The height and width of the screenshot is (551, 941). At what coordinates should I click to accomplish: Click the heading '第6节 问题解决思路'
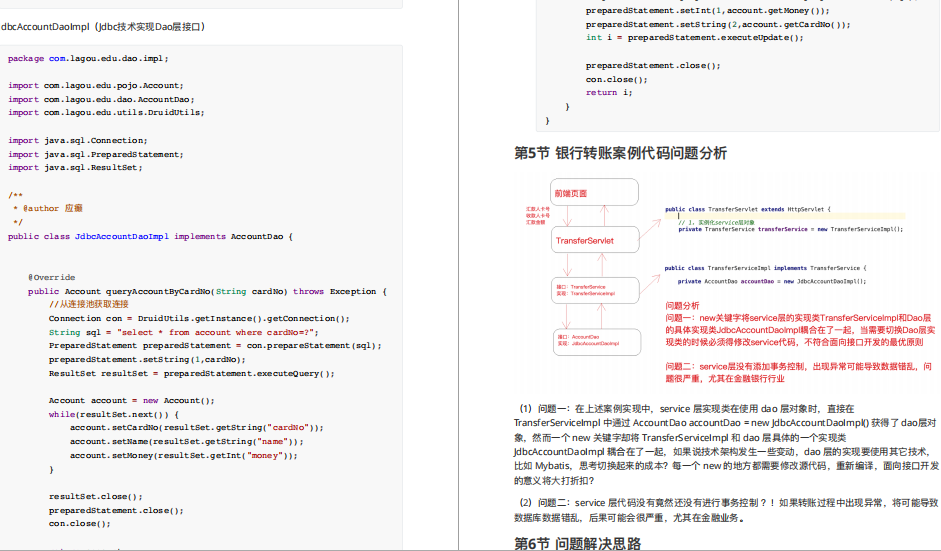577,543
